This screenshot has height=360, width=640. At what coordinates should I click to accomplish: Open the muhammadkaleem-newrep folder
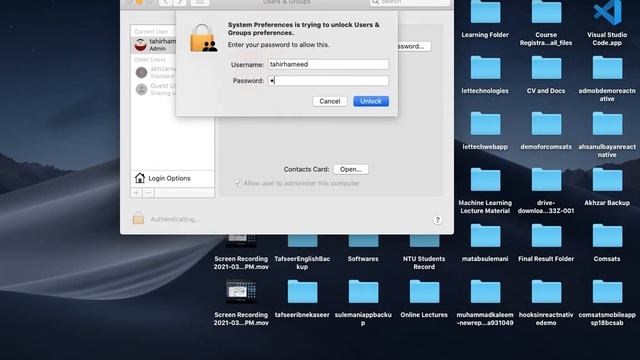(485, 291)
